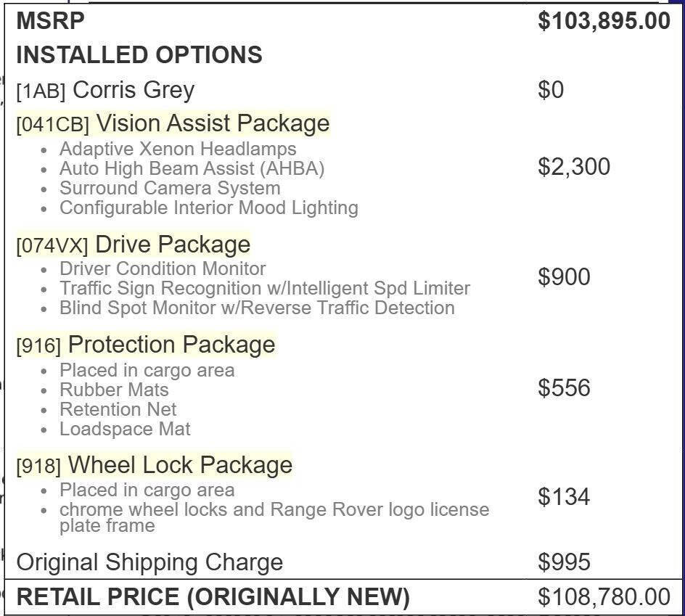Click the $556 Protection Package price
Viewport: 685px width, 616px height.
tap(564, 387)
